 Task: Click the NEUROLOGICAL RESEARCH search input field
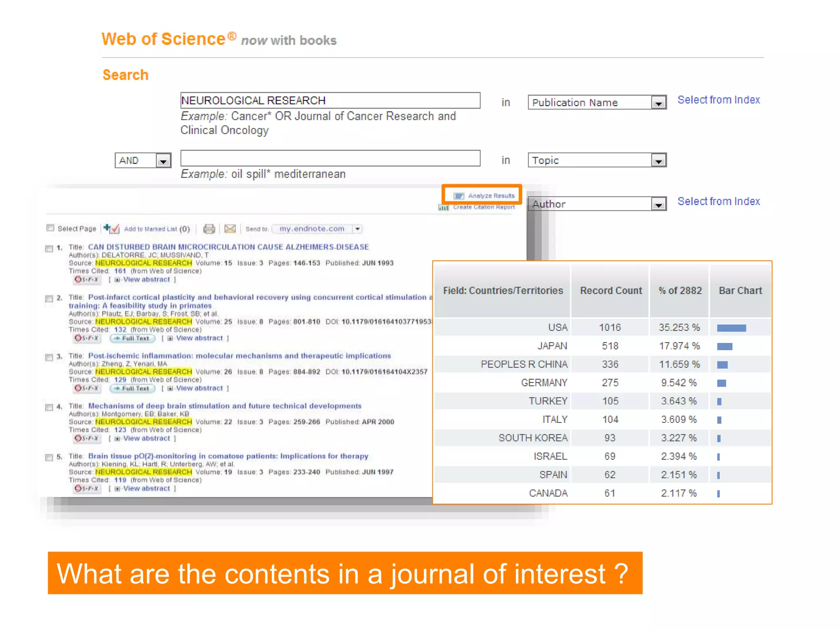pos(330,100)
